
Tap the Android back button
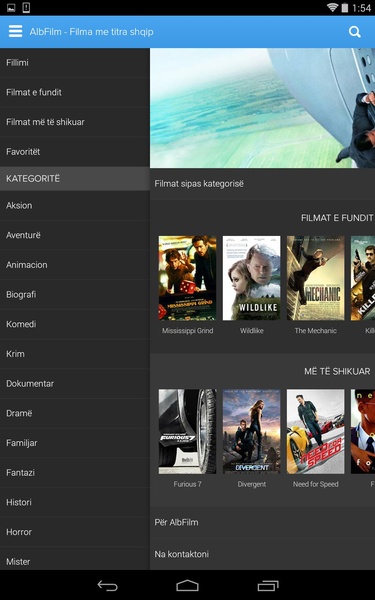(x=108, y=585)
